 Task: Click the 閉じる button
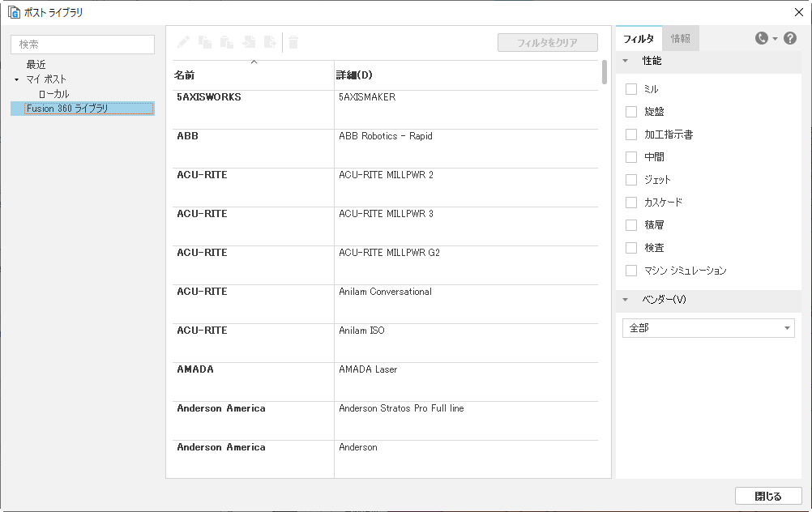pos(768,496)
